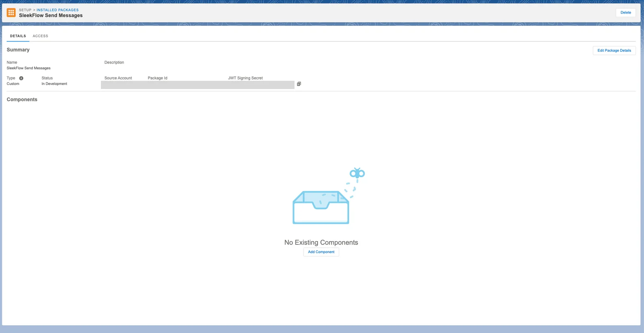Click the Package Id label
This screenshot has width=644, height=333.
(158, 78)
